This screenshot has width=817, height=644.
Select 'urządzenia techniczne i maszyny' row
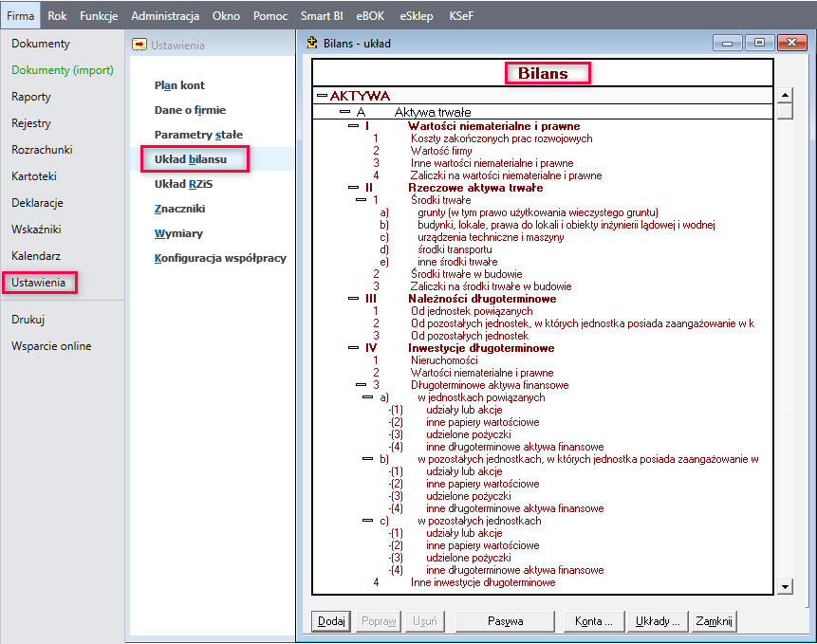click(x=491, y=237)
